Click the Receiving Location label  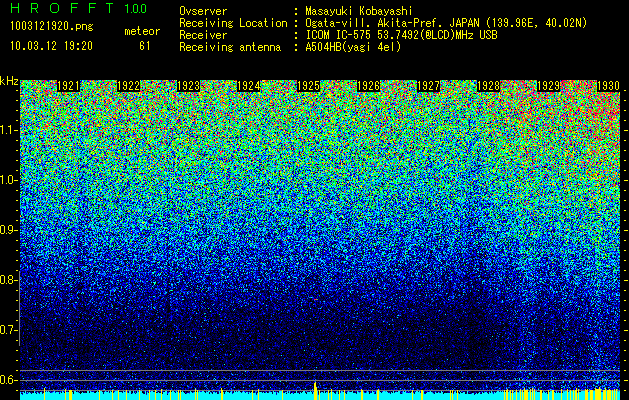click(x=233, y=23)
